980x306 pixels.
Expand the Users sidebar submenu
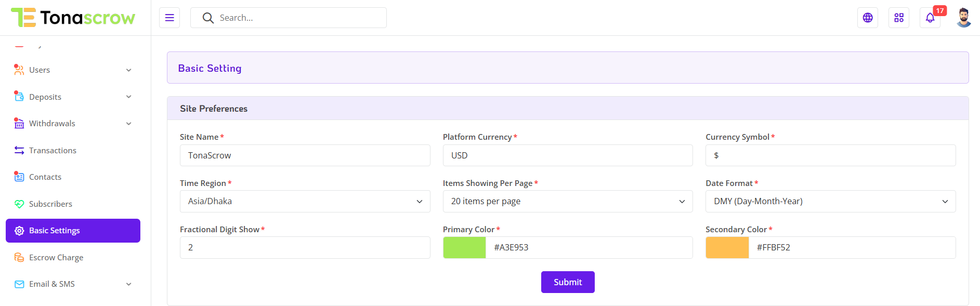[128, 70]
